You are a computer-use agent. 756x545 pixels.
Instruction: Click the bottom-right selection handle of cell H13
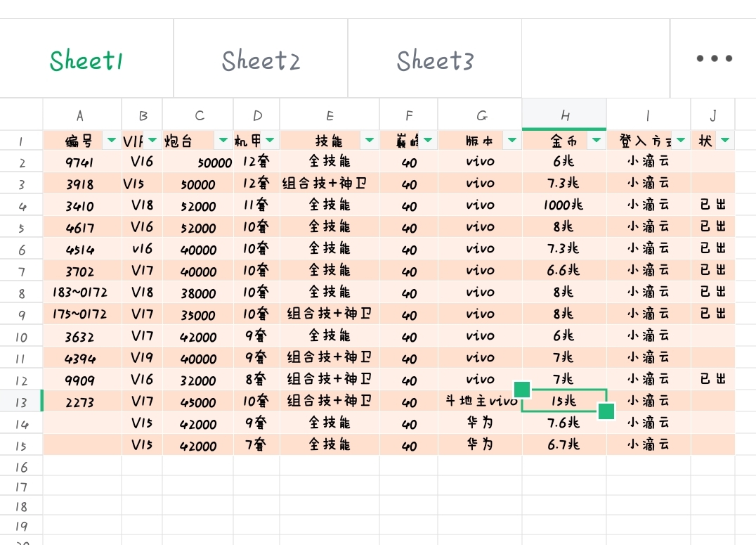[606, 411]
